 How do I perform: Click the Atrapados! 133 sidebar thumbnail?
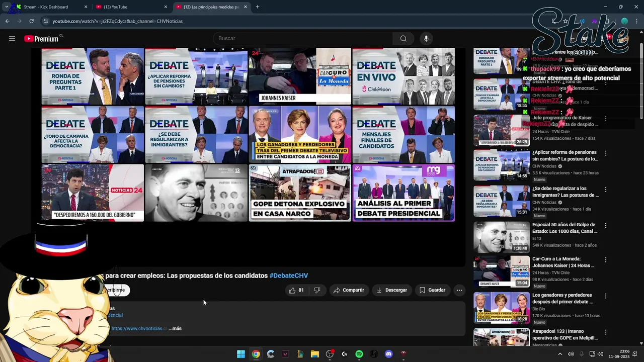coord(501,337)
